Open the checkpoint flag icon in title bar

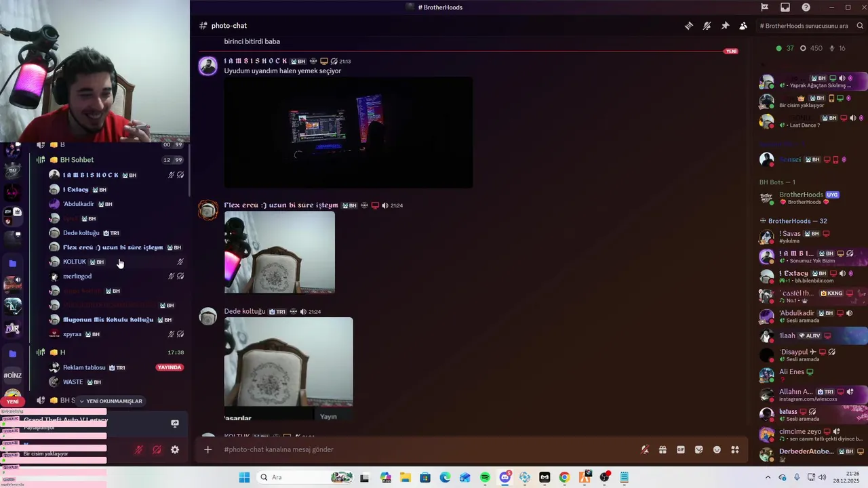point(764,7)
